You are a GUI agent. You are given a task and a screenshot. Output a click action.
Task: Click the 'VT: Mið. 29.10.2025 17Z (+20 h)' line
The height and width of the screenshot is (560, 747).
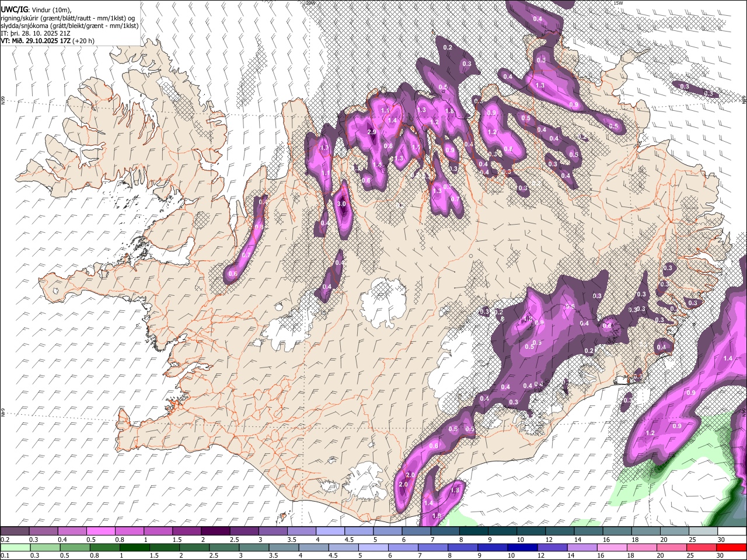point(47,41)
